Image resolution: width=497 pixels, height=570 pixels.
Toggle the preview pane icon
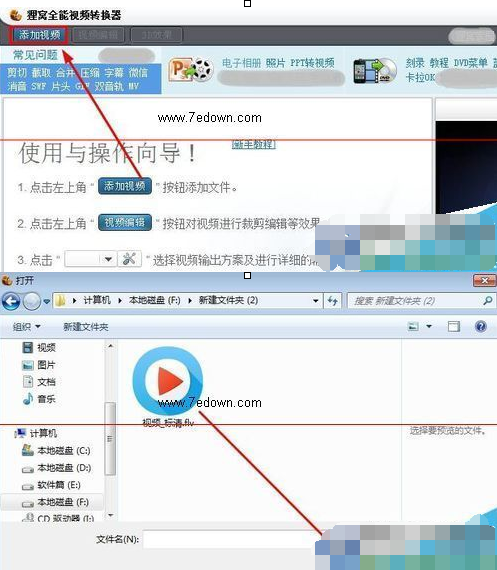(x=454, y=326)
